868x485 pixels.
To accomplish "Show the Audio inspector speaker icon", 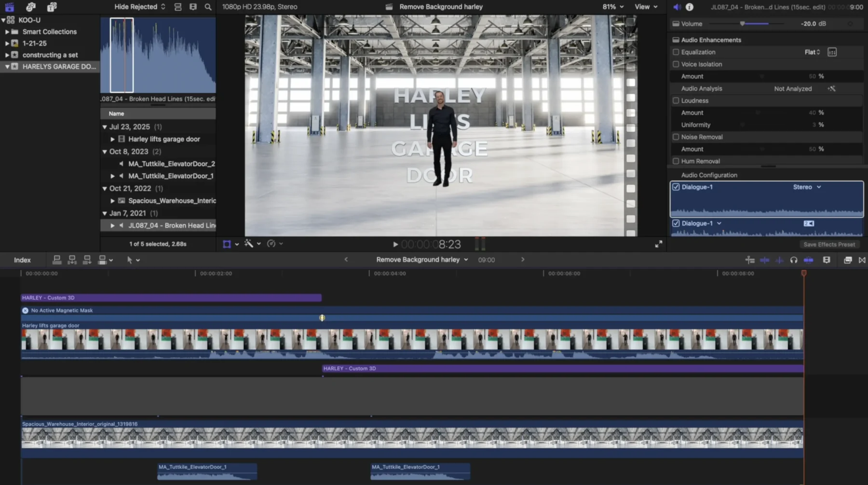I will pyautogui.click(x=677, y=7).
